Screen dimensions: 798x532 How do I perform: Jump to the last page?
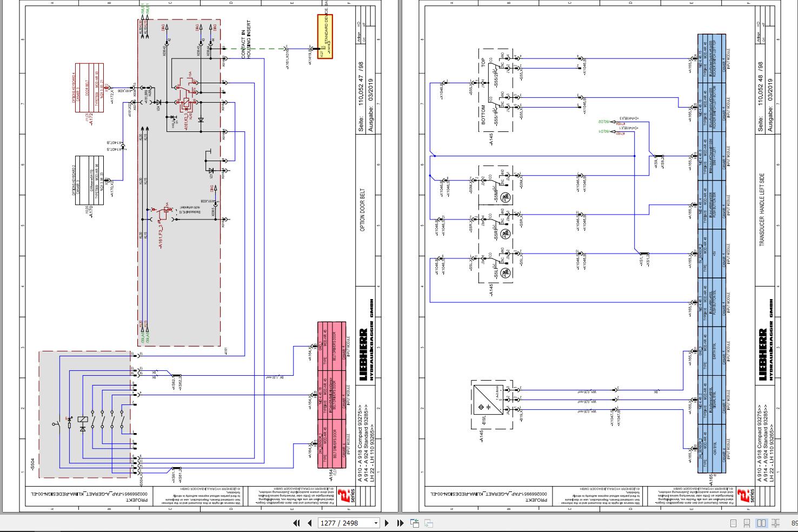click(401, 523)
